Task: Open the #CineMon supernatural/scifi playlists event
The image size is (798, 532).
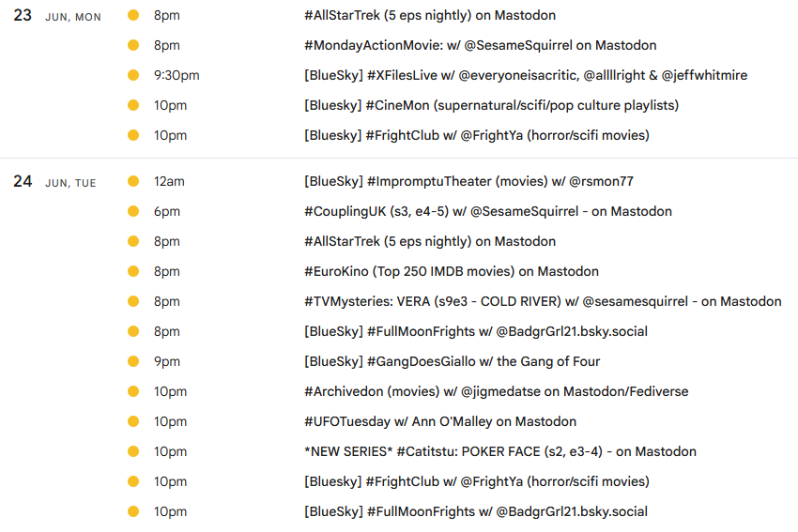Action: click(x=492, y=105)
